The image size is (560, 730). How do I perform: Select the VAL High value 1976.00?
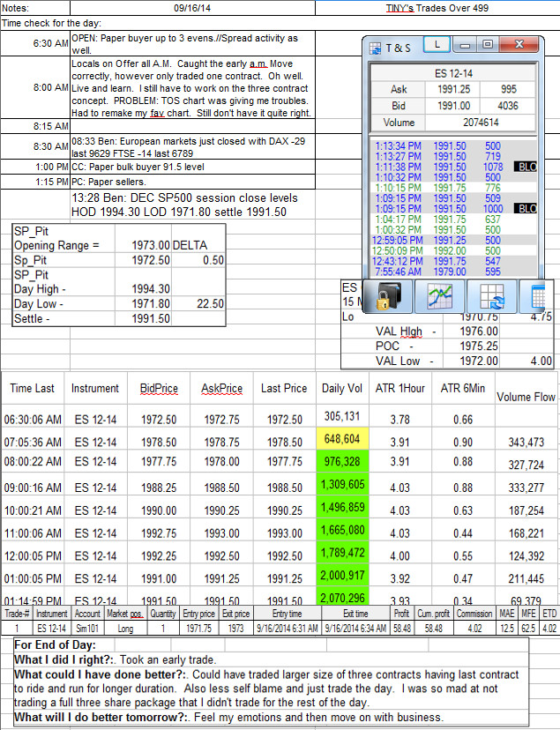[x=471, y=331]
